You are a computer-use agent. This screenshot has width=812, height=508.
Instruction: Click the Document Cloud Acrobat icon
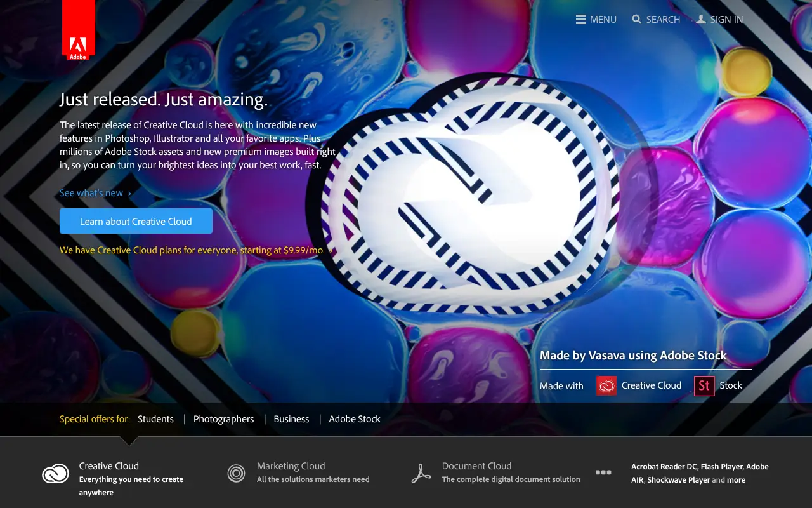pyautogui.click(x=421, y=474)
